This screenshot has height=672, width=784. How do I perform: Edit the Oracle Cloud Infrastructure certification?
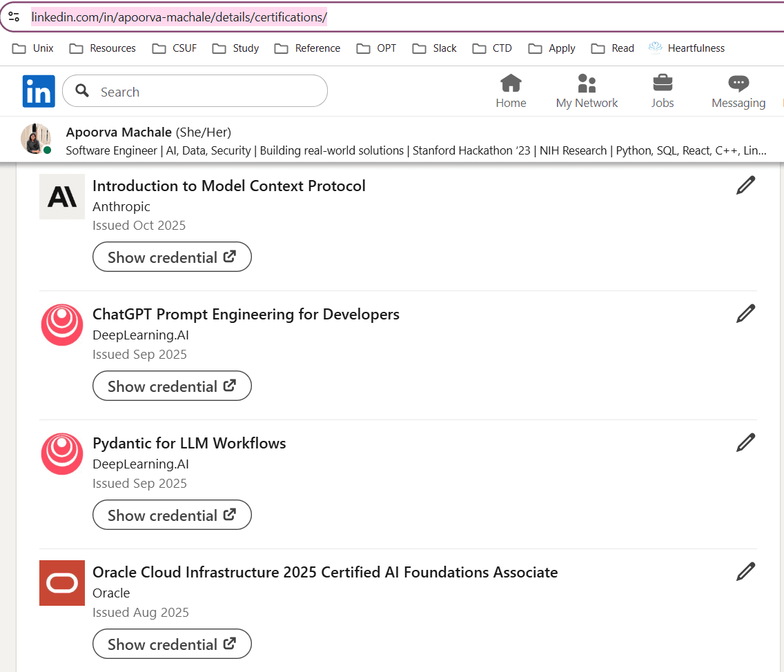(745, 571)
